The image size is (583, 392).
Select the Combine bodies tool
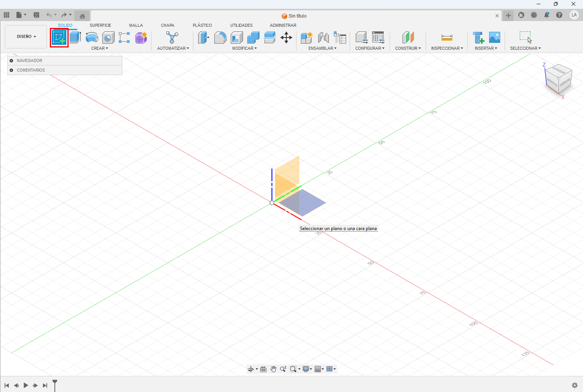click(x=253, y=38)
